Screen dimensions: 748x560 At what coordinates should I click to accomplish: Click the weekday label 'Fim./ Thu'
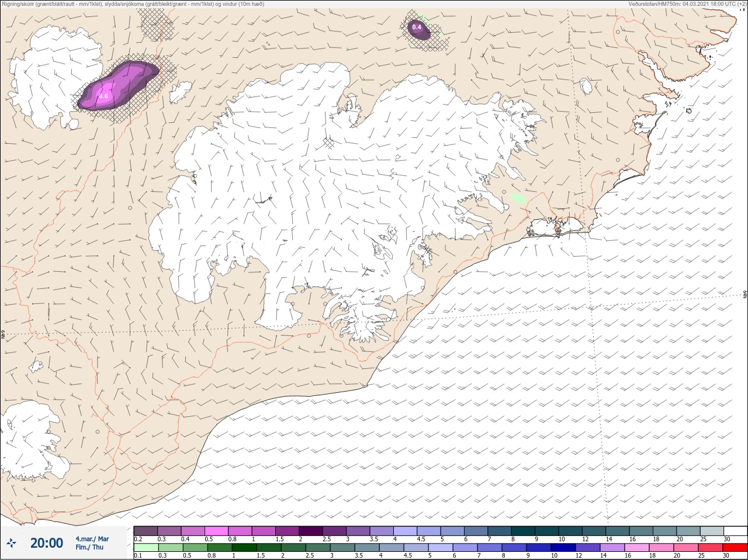click(89, 547)
